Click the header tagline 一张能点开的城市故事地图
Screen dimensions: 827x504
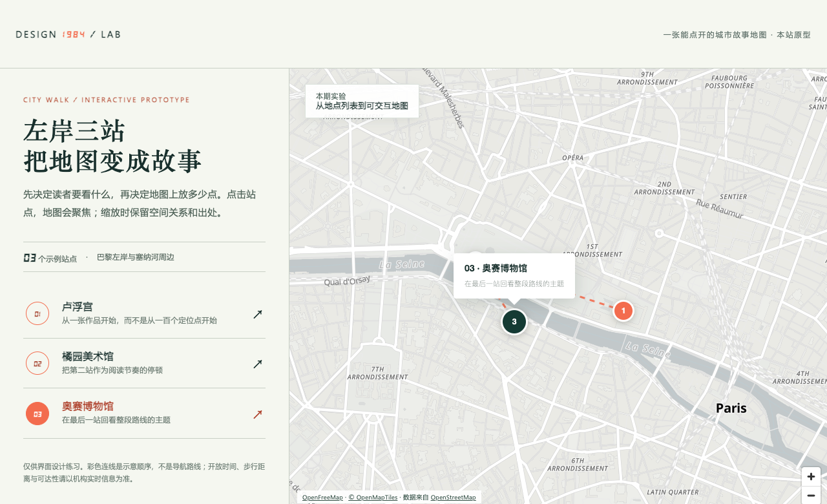coord(715,35)
